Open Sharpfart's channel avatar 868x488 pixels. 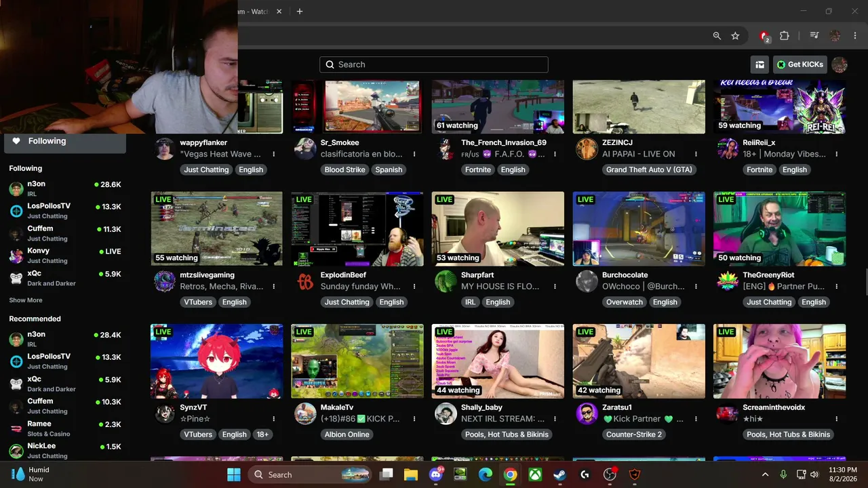446,281
